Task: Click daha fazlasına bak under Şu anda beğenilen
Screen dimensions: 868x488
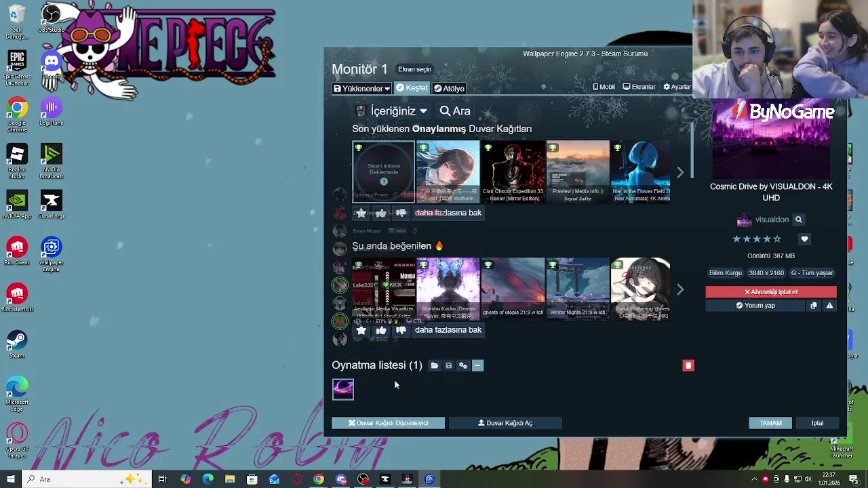Action: [448, 330]
